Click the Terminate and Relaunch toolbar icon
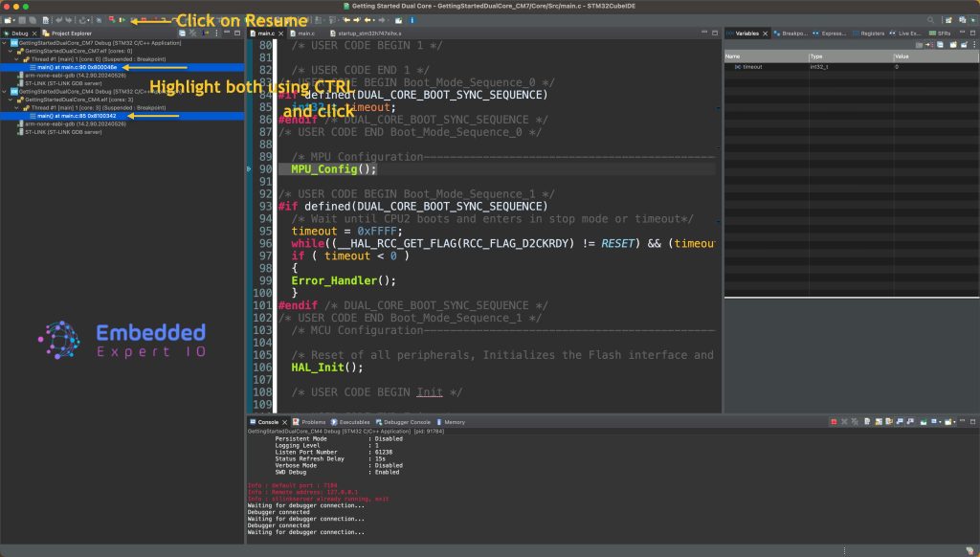The height and width of the screenshot is (557, 980). click(112, 19)
